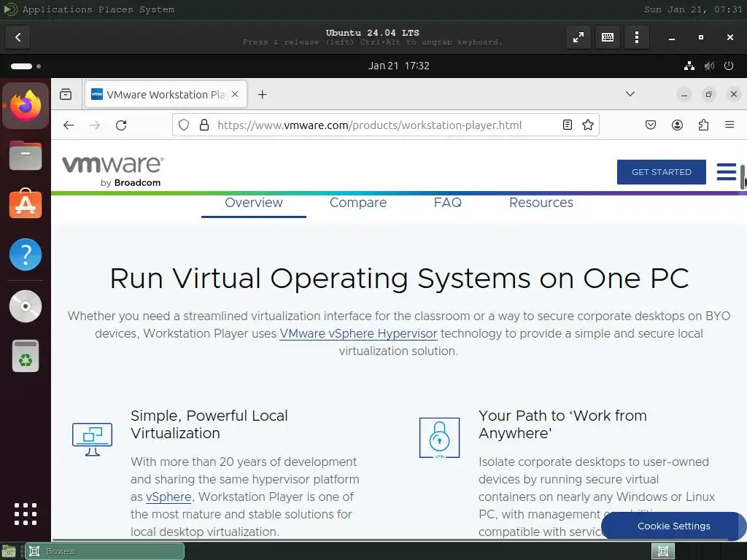Open the vSphere link in paragraph
The image size is (747, 560).
(169, 497)
